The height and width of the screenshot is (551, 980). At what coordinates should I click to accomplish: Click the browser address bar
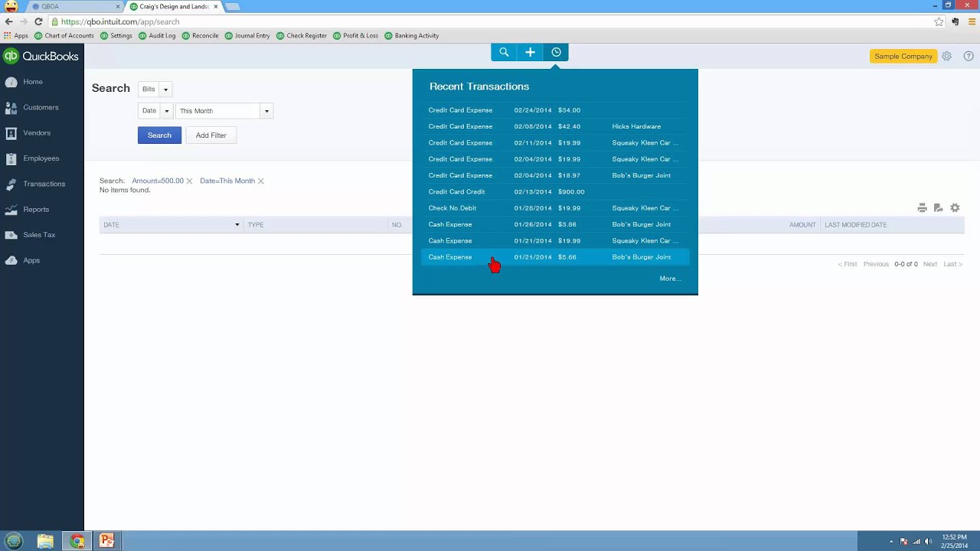(x=490, y=22)
